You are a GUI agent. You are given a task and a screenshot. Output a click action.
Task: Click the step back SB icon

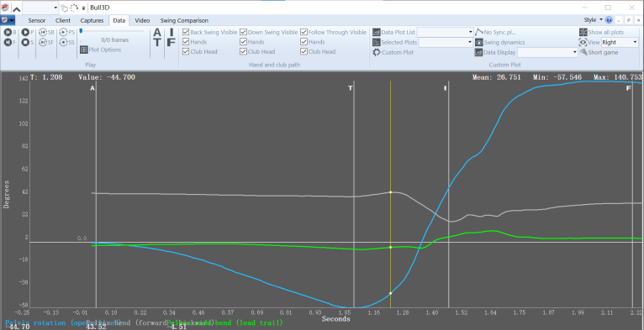click(x=42, y=32)
